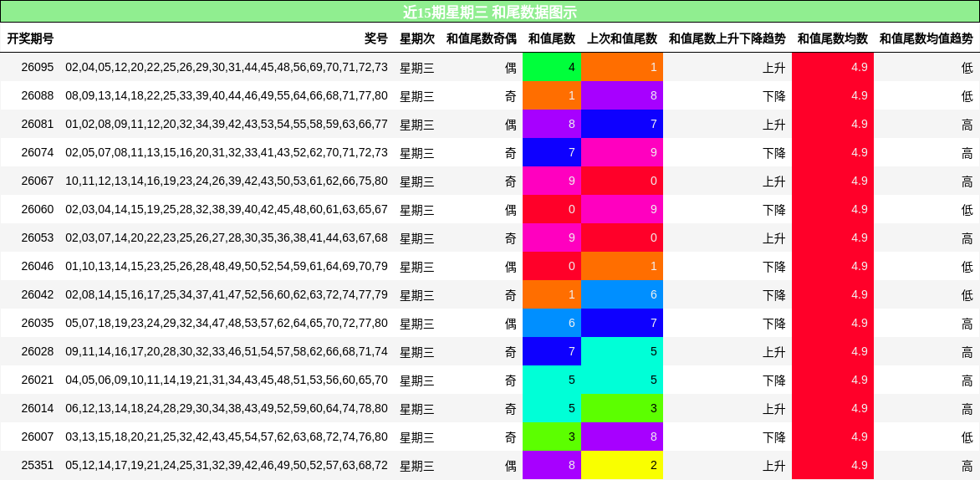
Task: Click the 和值尾数奇偶 column header
Action: click(x=482, y=38)
